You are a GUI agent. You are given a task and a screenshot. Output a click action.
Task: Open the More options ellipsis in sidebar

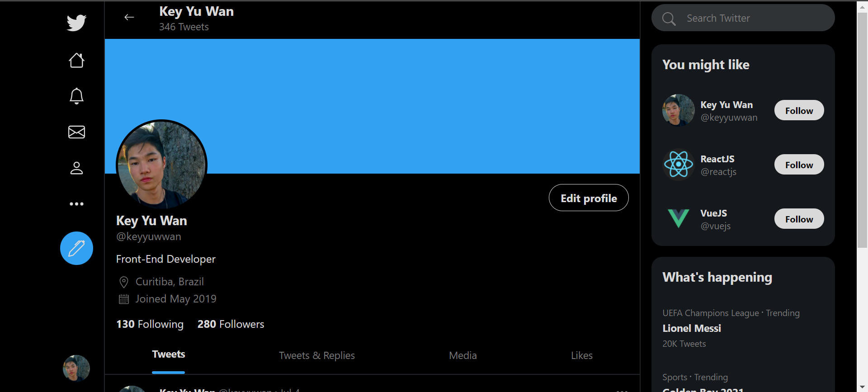76,204
